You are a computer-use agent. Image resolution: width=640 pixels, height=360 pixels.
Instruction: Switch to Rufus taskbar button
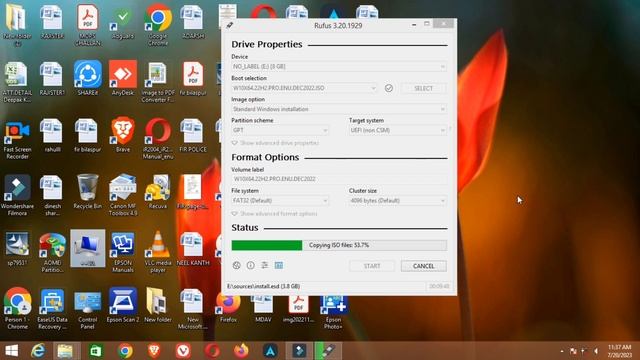click(328, 351)
